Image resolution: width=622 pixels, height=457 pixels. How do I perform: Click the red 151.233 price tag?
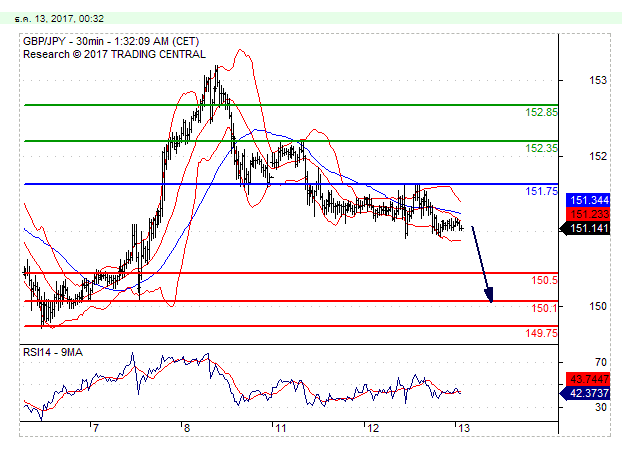pos(588,214)
